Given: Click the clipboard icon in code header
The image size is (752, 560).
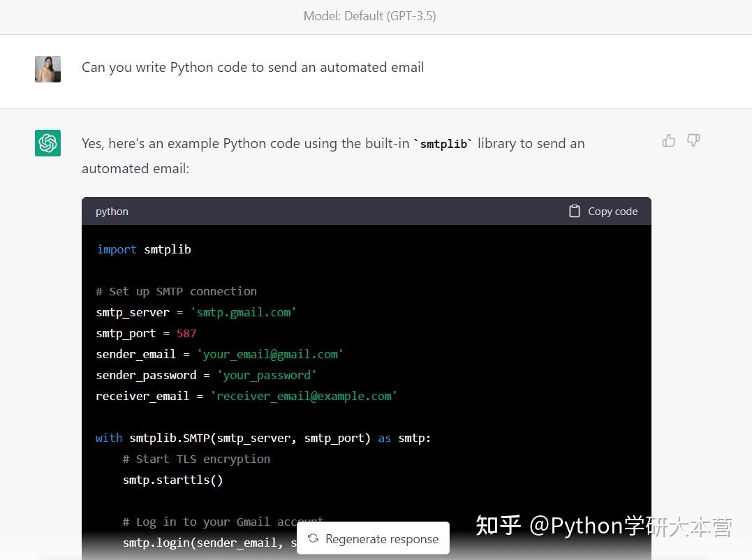Looking at the screenshot, I should tap(574, 211).
